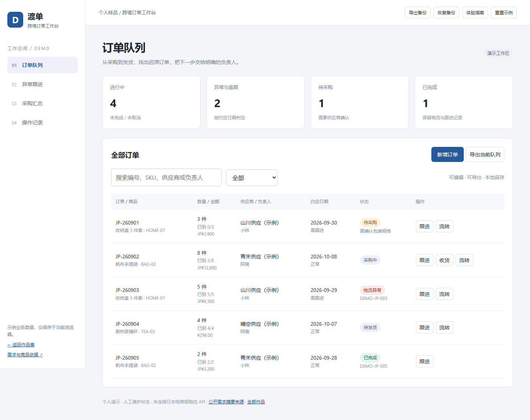
Task: Click 跟进 for order JP-260904
Action: tap(425, 328)
